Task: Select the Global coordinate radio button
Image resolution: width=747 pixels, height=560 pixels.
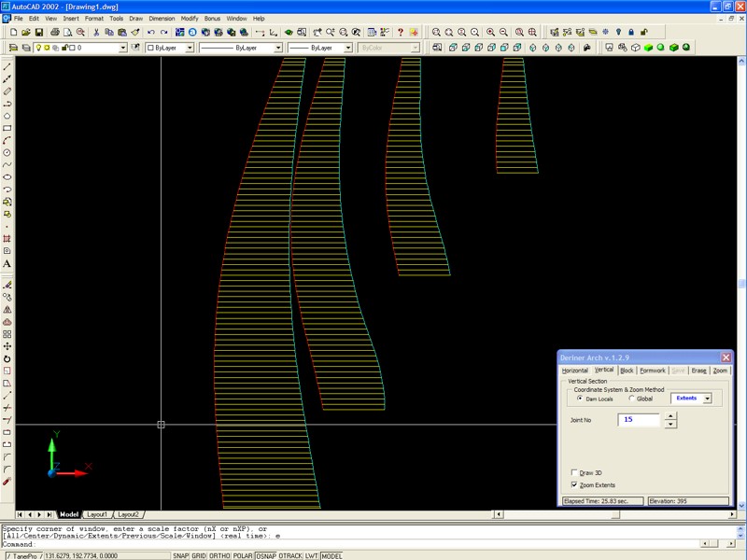Action: (632, 399)
